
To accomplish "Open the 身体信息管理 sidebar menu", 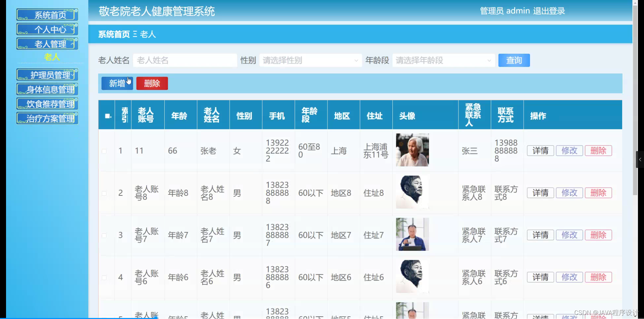I will point(47,89).
